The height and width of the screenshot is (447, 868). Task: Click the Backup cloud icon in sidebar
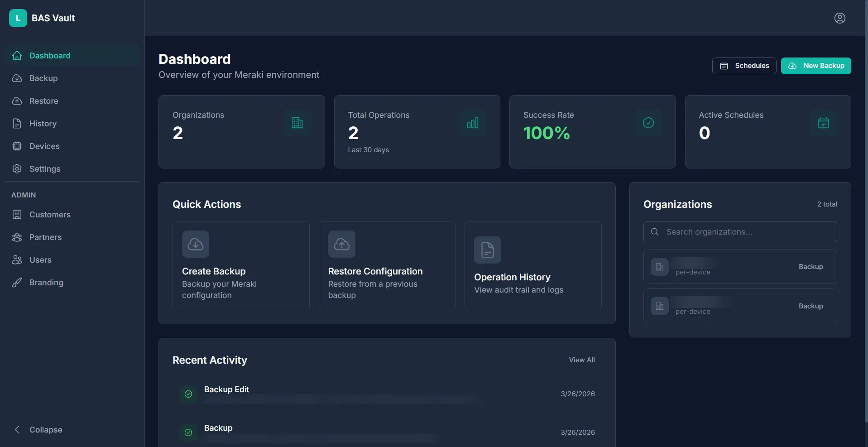tap(17, 78)
